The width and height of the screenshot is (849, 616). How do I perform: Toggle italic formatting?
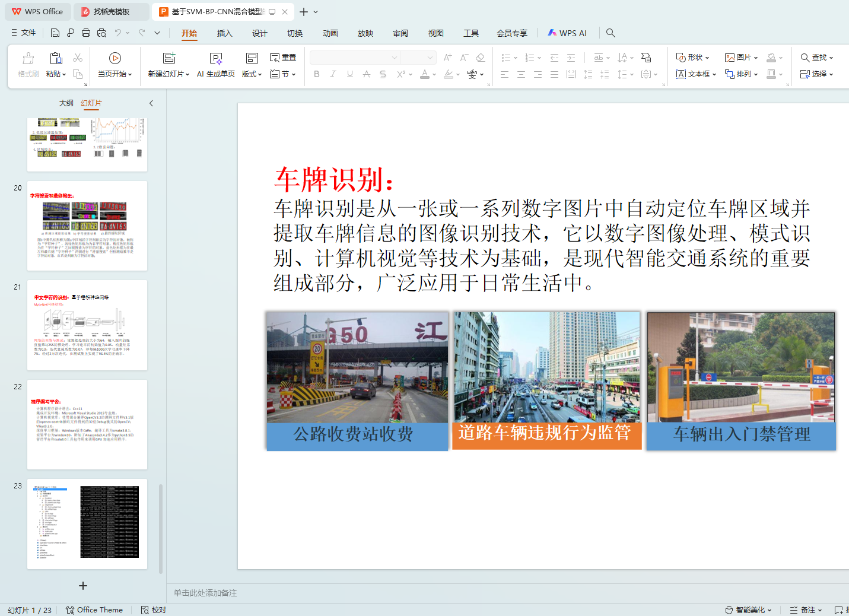(333, 74)
